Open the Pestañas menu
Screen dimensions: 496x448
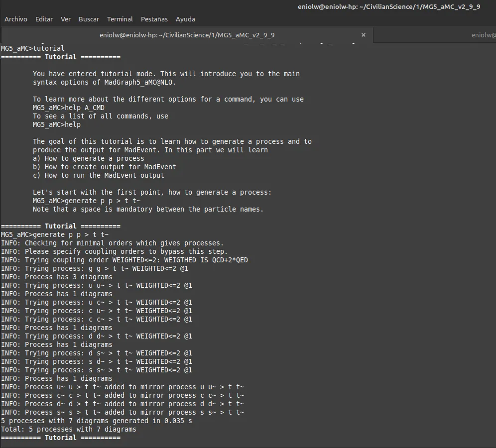(154, 19)
